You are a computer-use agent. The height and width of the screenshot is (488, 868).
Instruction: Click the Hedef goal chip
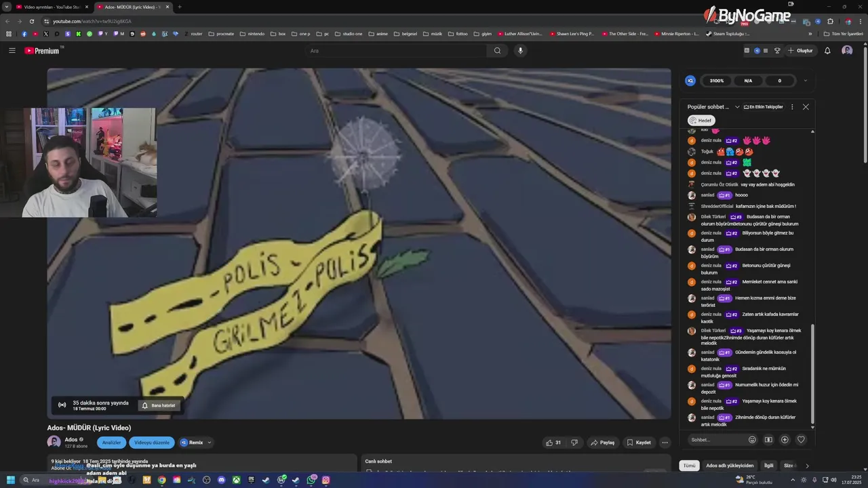coord(701,121)
